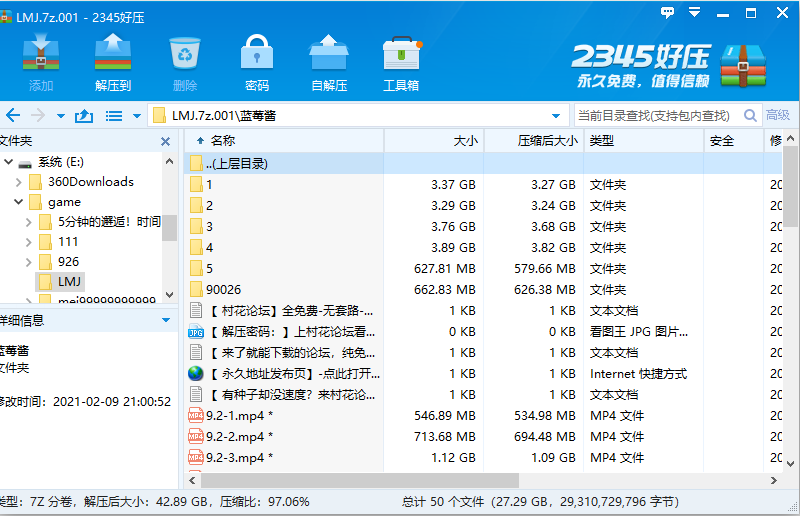This screenshot has height=516, width=800.
Task: Open the 密码 (Password) tool
Action: tap(257, 63)
